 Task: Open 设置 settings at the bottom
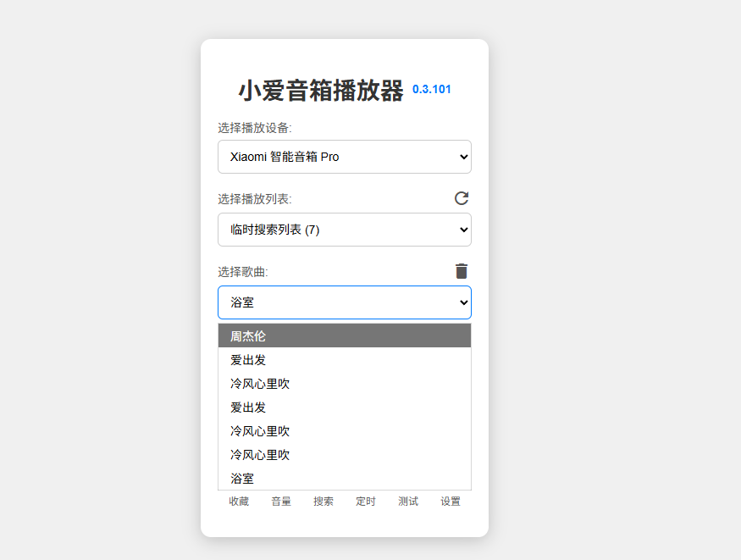451,502
